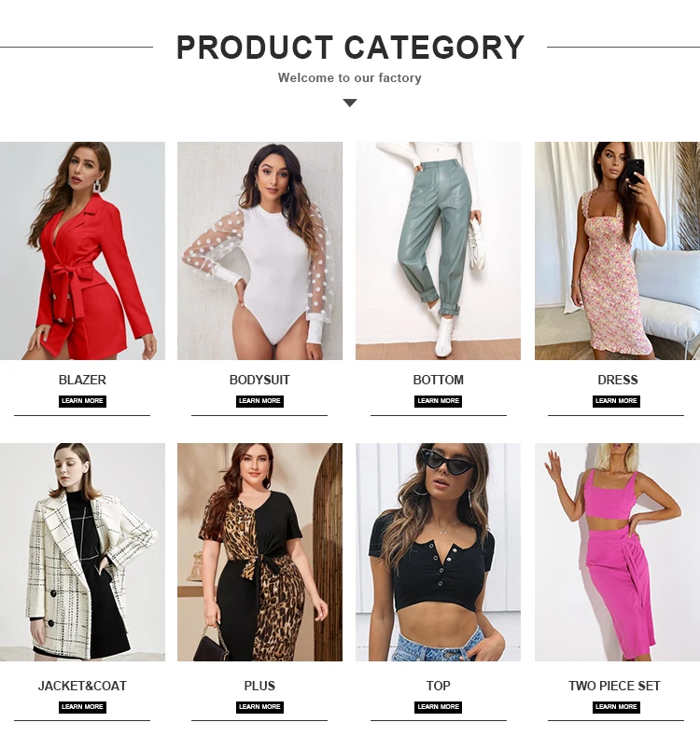Click Learn More under Jacket&Coat
This screenshot has height=750, width=700.
coord(82,707)
